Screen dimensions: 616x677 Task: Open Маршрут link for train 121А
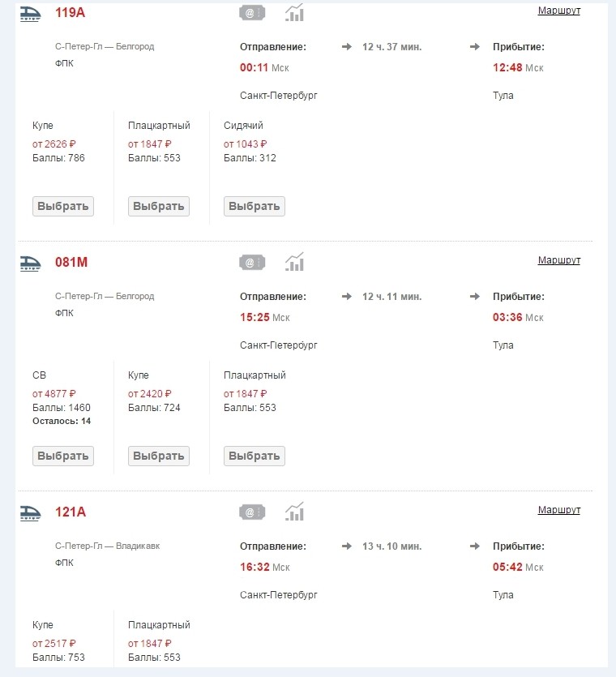tap(559, 510)
